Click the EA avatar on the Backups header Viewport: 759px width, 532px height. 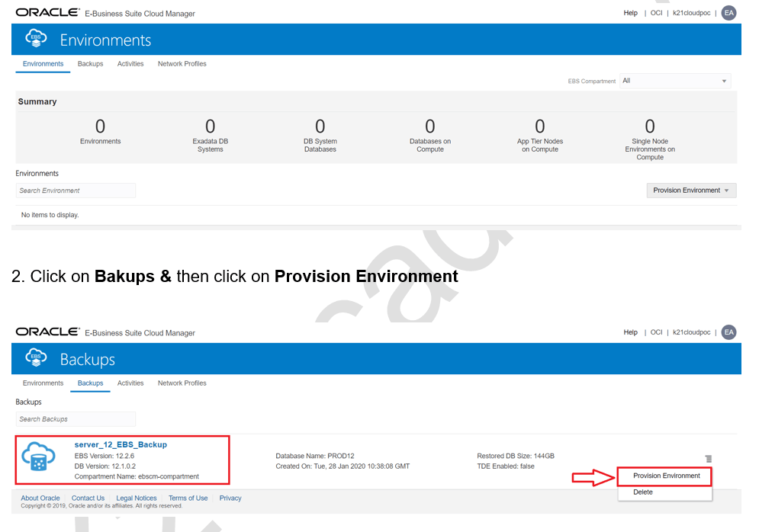(728, 332)
